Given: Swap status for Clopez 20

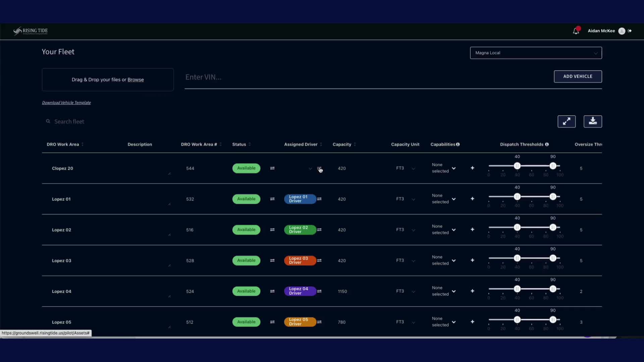Looking at the screenshot, I should (x=272, y=168).
